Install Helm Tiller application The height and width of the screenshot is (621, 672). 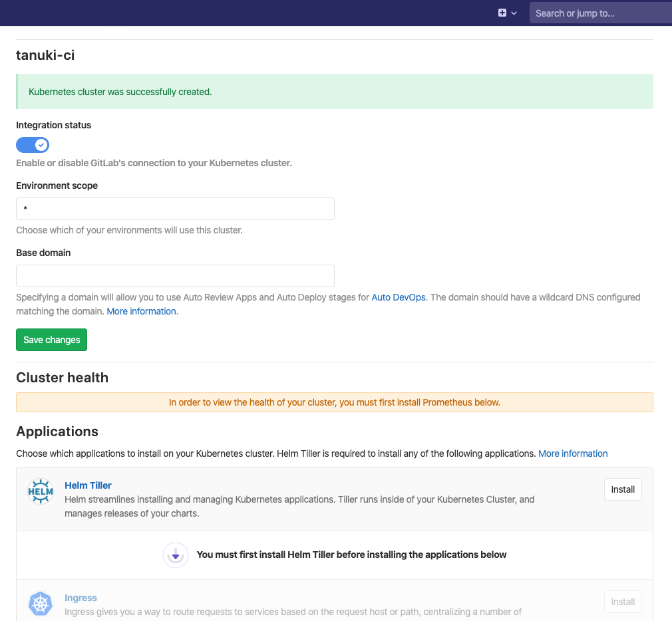coord(623,489)
